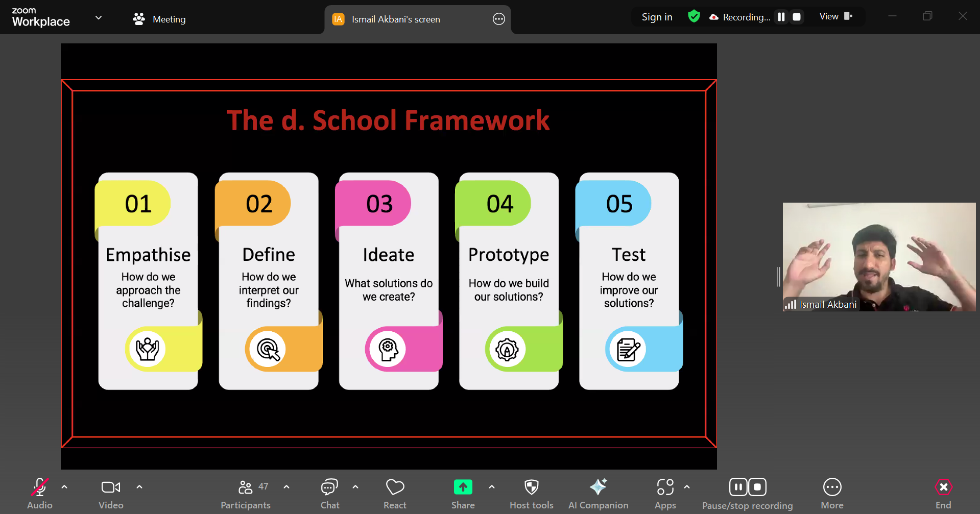Start camera with Video button
Viewport: 980px width, 514px height.
[x=111, y=493]
